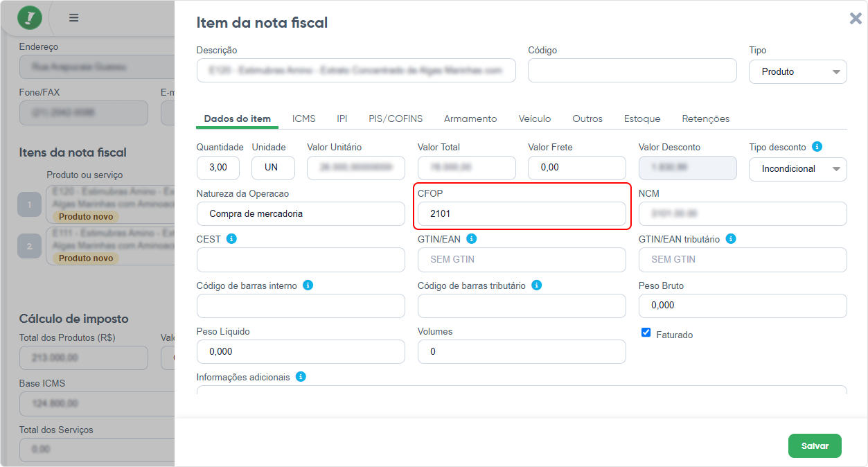This screenshot has width=868, height=467.
Task: Open the Armamento tab
Action: click(x=470, y=119)
